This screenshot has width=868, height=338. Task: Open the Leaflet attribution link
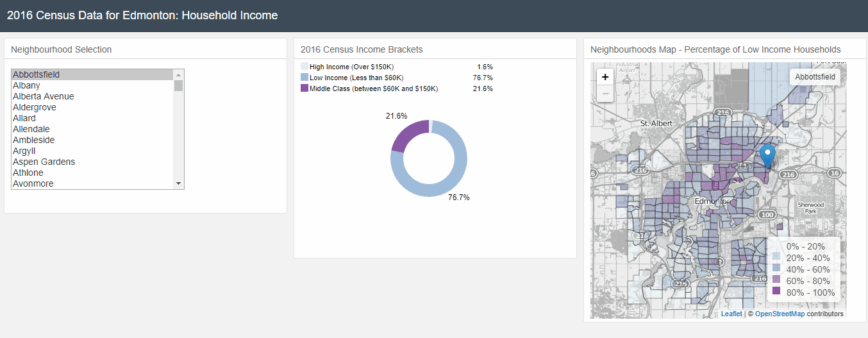pos(731,314)
